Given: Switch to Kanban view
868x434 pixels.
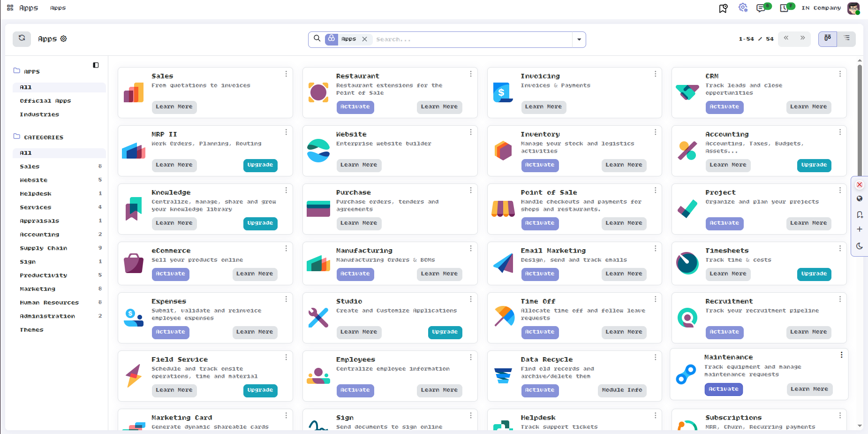Looking at the screenshot, I should [x=828, y=38].
